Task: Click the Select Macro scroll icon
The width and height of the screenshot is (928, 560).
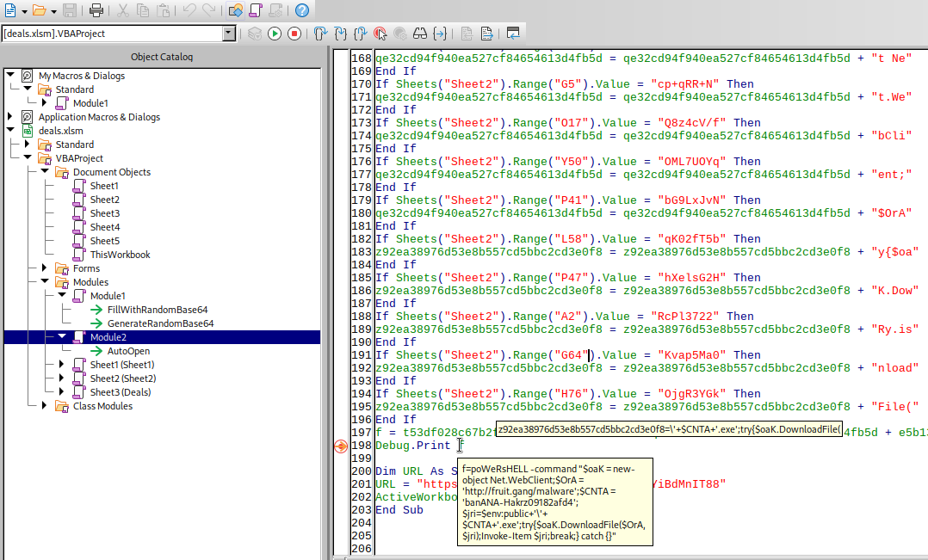Action: [255, 10]
